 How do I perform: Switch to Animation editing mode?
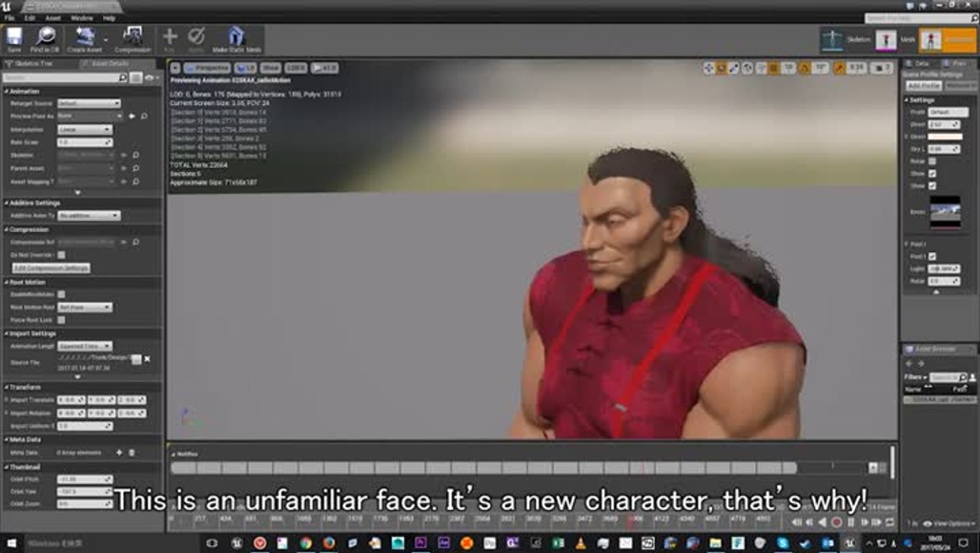947,40
